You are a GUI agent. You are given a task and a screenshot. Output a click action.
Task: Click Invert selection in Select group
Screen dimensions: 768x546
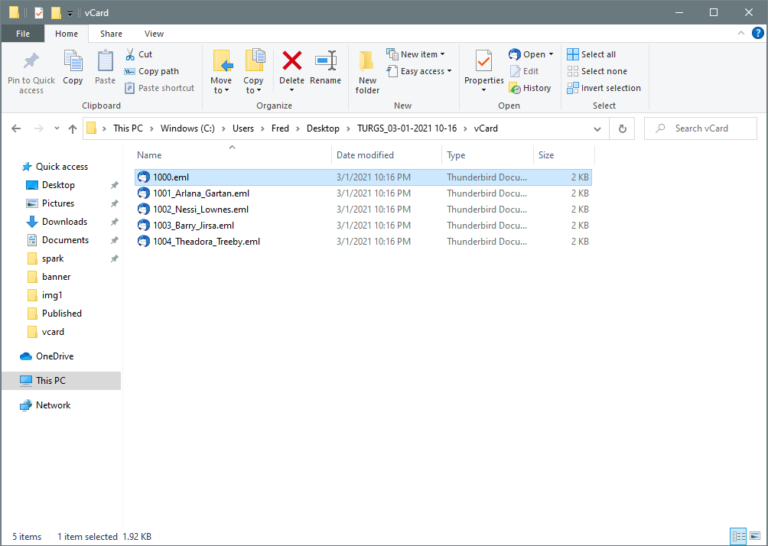pos(604,88)
